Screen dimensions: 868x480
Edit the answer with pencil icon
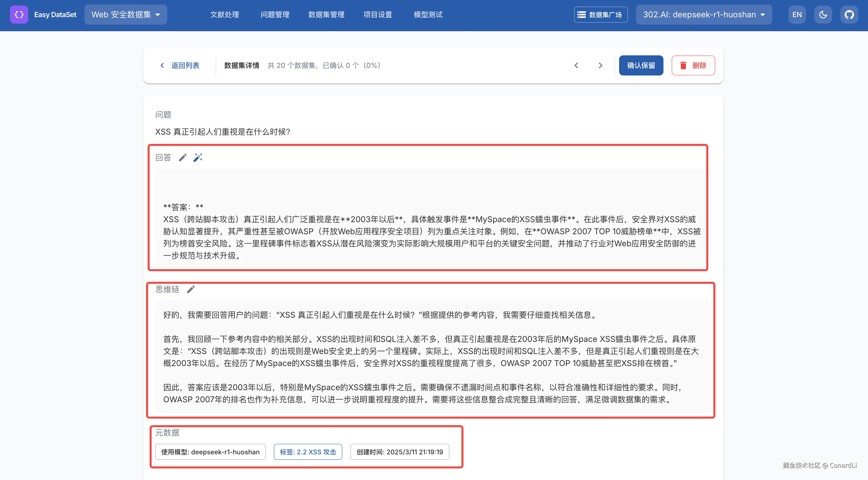pyautogui.click(x=183, y=157)
